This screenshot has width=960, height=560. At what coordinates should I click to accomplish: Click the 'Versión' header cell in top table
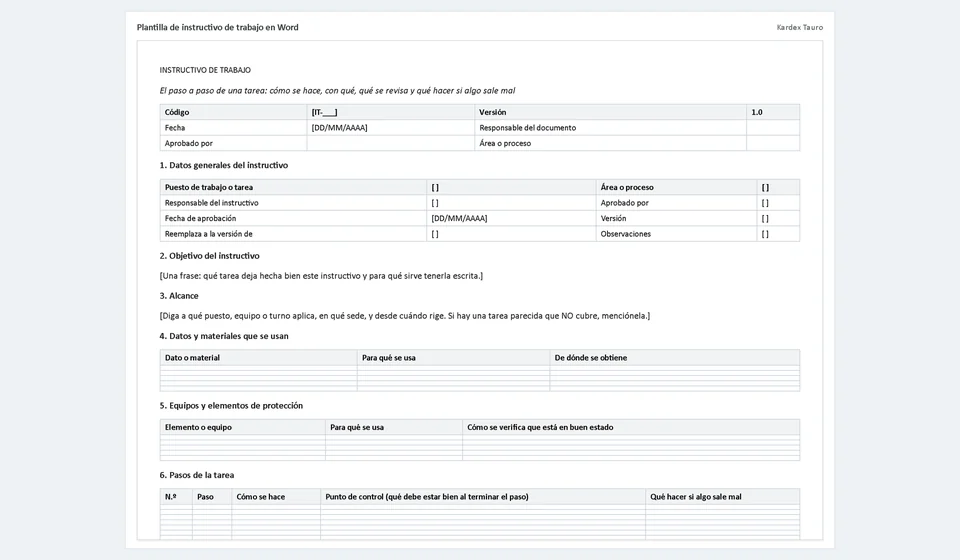[x=610, y=112]
